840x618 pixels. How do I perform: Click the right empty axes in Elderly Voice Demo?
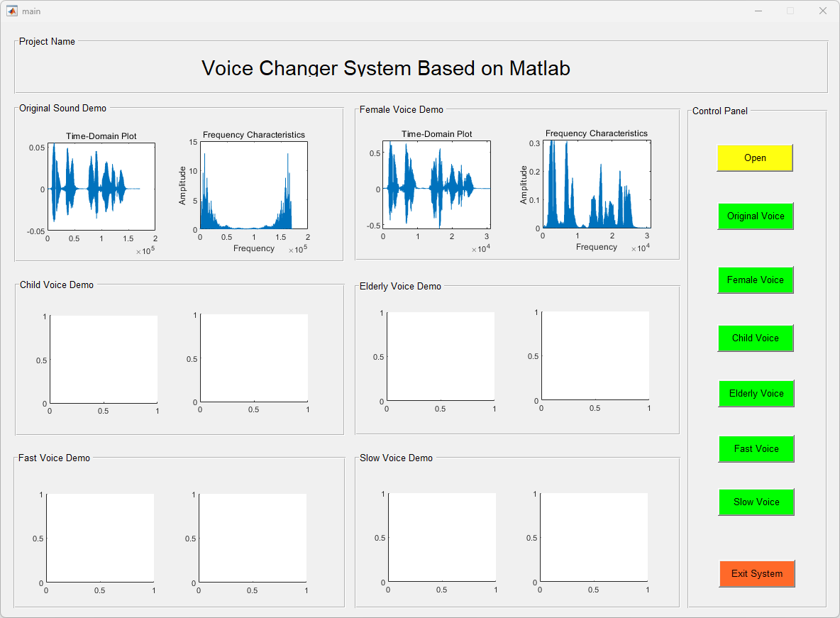coord(595,356)
